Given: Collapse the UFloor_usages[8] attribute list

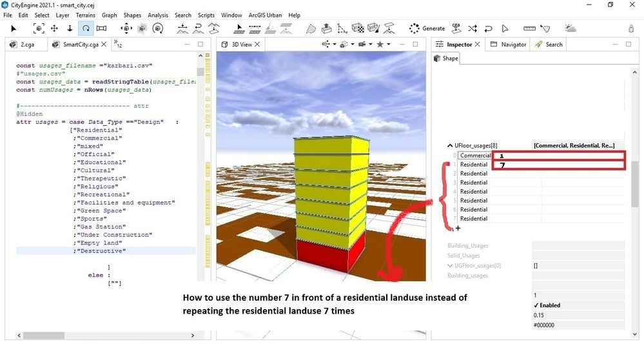Looking at the screenshot, I should pos(450,145).
